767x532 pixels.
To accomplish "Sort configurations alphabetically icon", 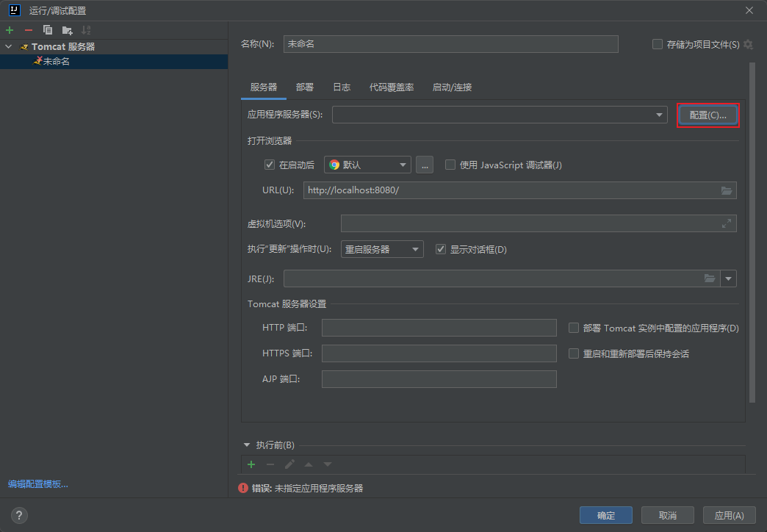I will (x=86, y=30).
